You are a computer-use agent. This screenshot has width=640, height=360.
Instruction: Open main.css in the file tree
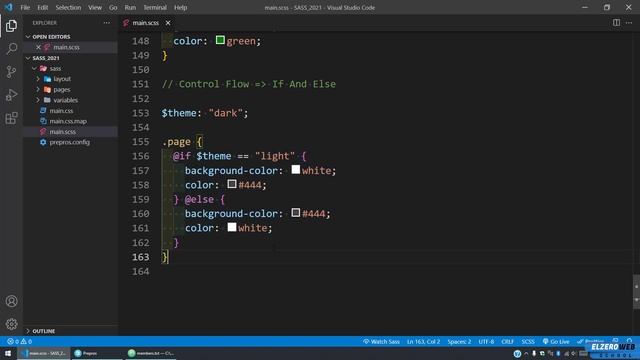[x=70, y=111]
